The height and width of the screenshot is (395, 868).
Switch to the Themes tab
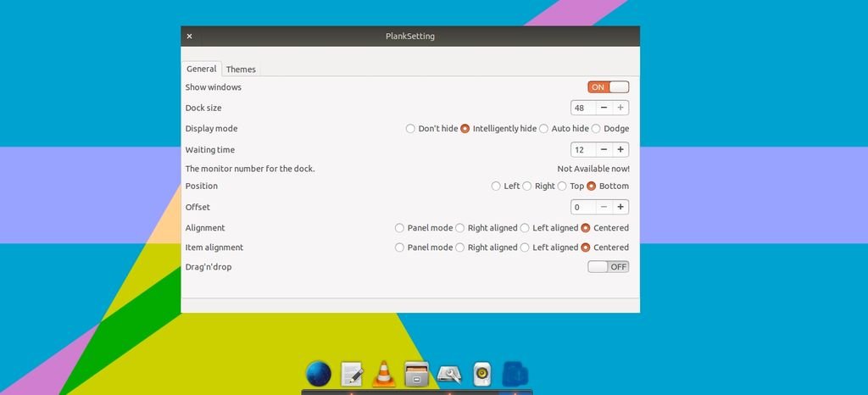pos(241,70)
